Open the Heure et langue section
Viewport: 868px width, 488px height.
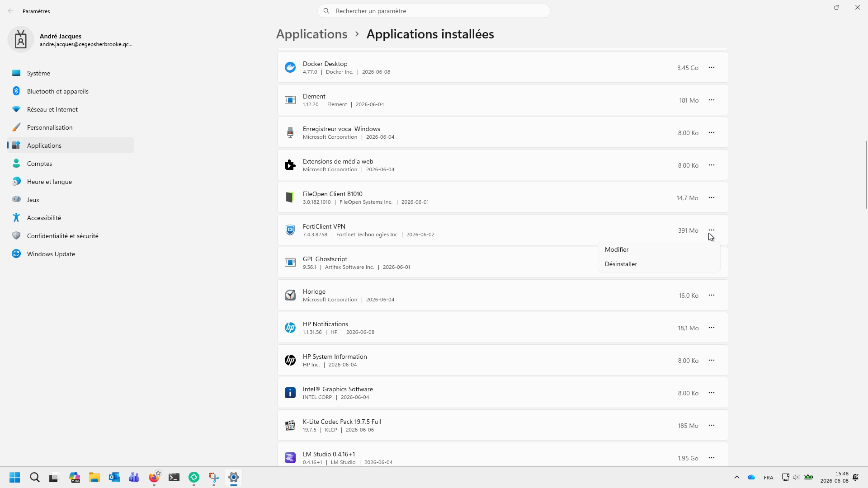[71, 182]
